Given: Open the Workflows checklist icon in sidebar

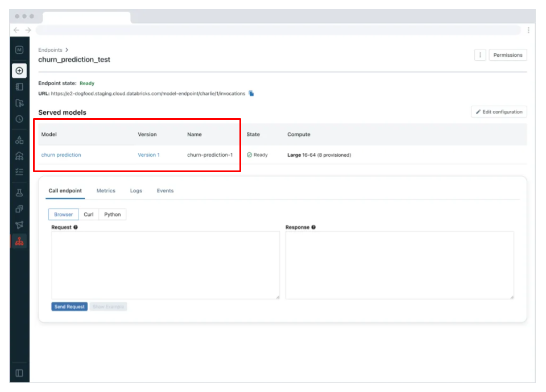Looking at the screenshot, I should [19, 172].
